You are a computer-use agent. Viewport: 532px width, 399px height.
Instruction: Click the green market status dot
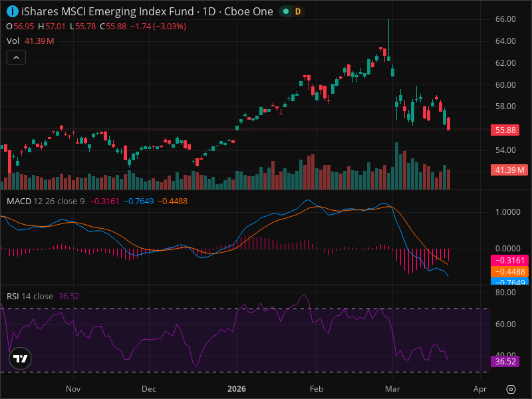[286, 11]
